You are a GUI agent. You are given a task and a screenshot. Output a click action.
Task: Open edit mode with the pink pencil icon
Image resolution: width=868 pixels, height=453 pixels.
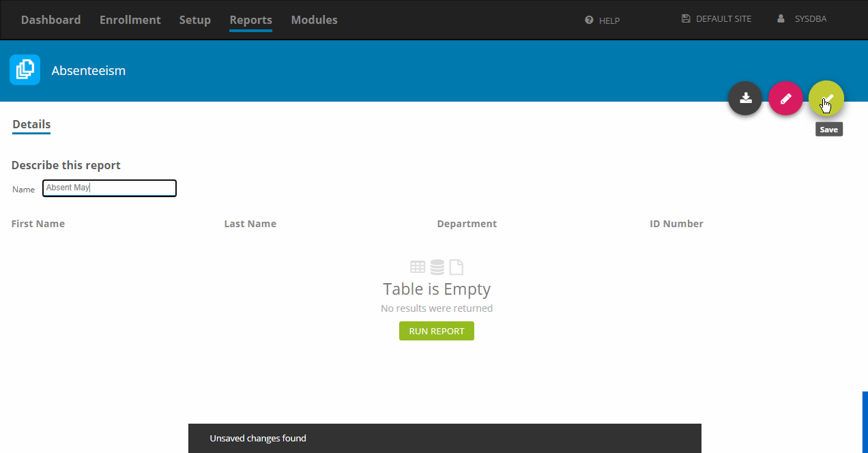[x=785, y=98]
